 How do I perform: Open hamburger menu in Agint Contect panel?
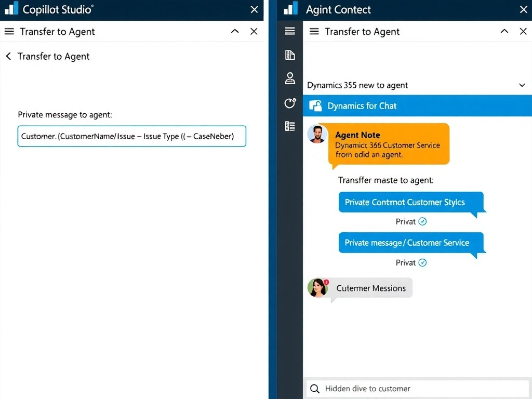(314, 32)
